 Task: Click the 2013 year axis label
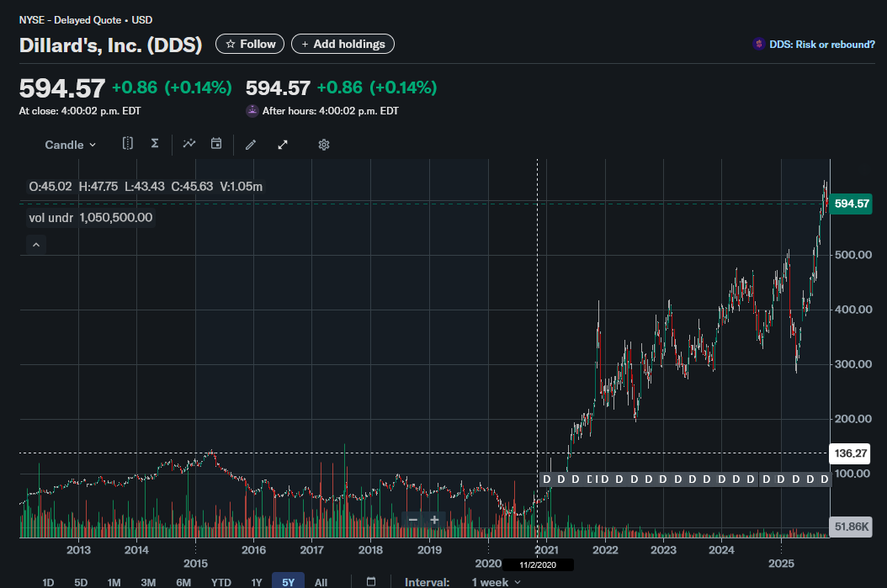pos(78,550)
